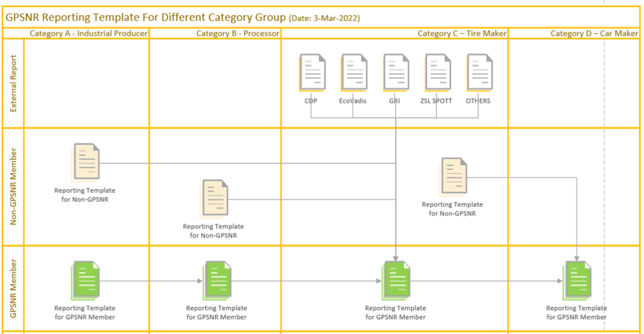Click the CDP document icon
Image resolution: width=644 pixels, height=334 pixels.
coord(312,72)
